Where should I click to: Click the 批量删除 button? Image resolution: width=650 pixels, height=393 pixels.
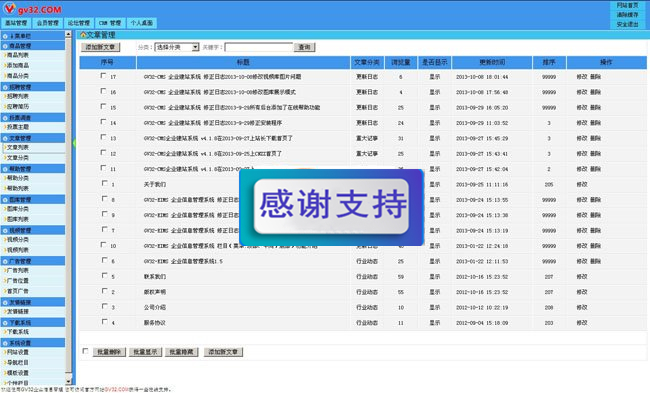[109, 352]
